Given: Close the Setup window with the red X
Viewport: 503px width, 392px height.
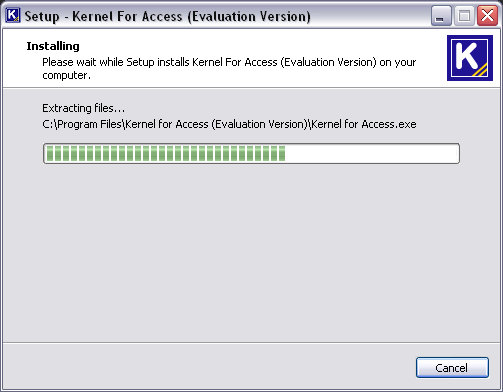Looking at the screenshot, I should pyautogui.click(x=487, y=16).
